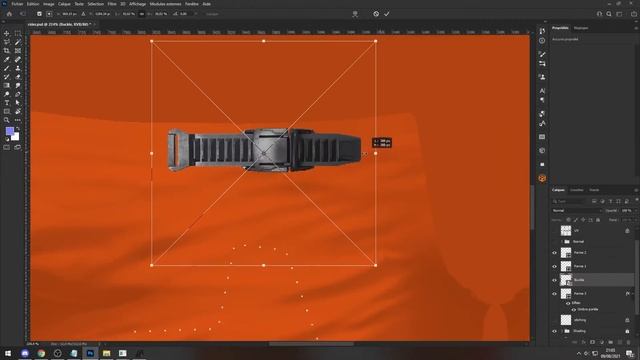
Task: Open the Layers panel flyout menu
Action: click(x=636, y=190)
